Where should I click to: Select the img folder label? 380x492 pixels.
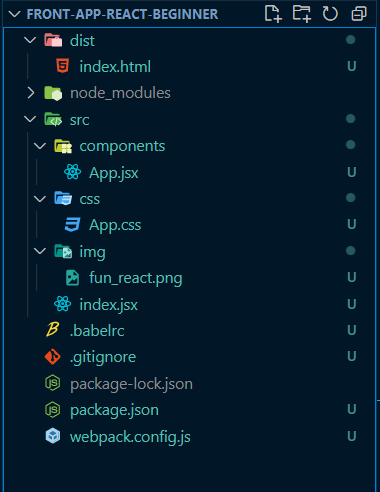92,252
